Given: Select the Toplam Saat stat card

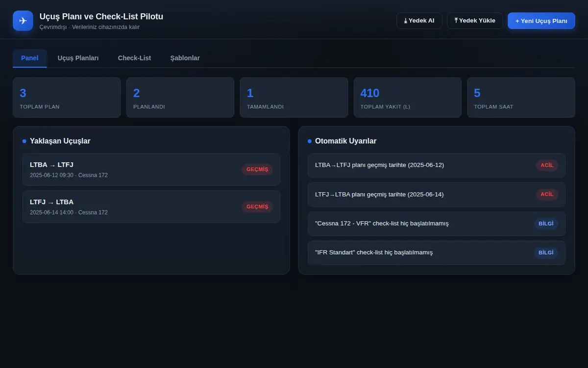Looking at the screenshot, I should pos(521,97).
